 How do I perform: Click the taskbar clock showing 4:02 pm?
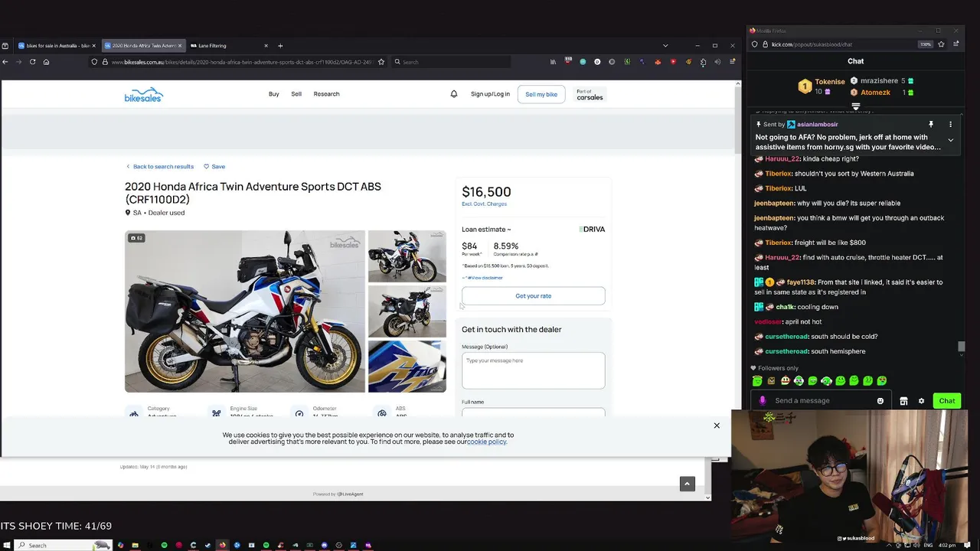(x=947, y=545)
